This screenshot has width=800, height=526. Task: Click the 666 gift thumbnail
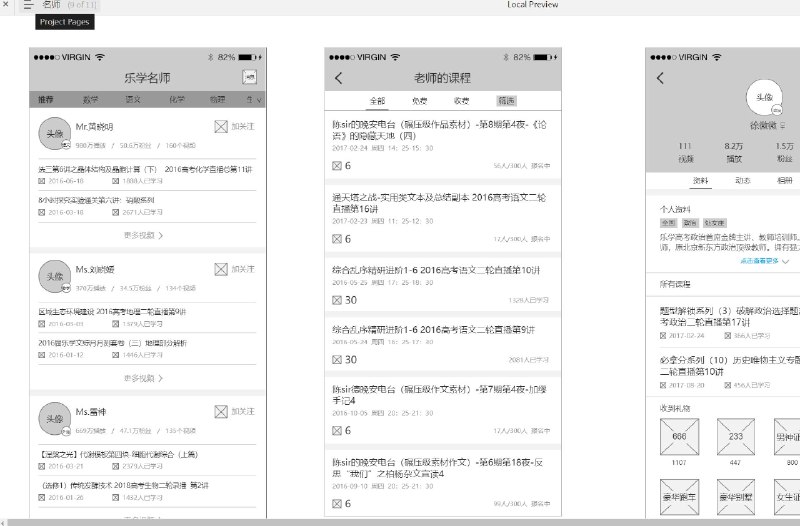[679, 437]
